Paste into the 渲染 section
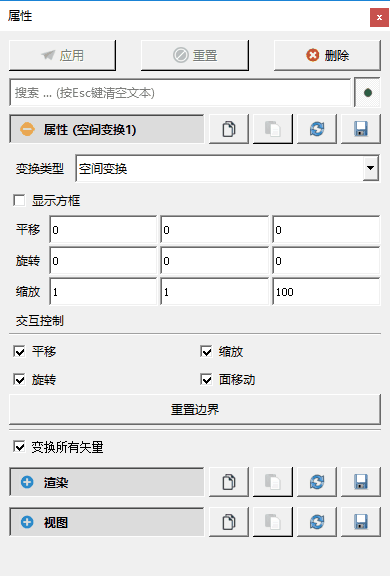Viewport: 390px width, 576px height. pos(273,482)
